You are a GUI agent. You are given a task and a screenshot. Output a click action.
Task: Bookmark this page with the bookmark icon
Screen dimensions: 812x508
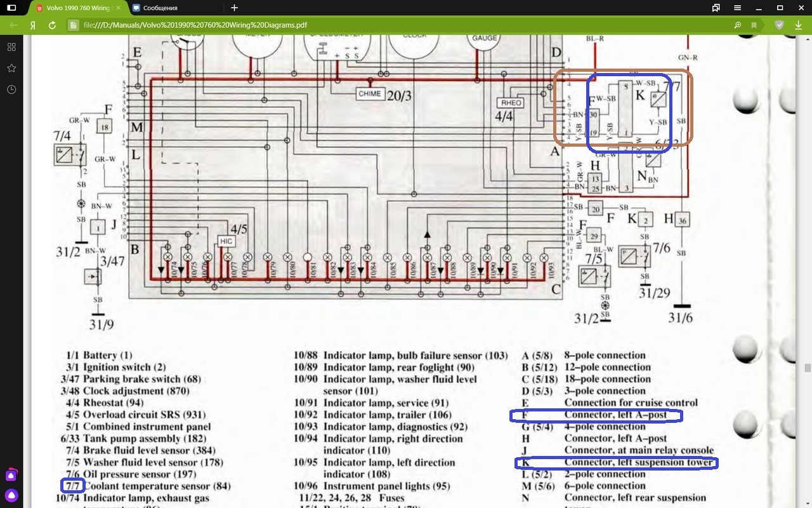point(754,25)
